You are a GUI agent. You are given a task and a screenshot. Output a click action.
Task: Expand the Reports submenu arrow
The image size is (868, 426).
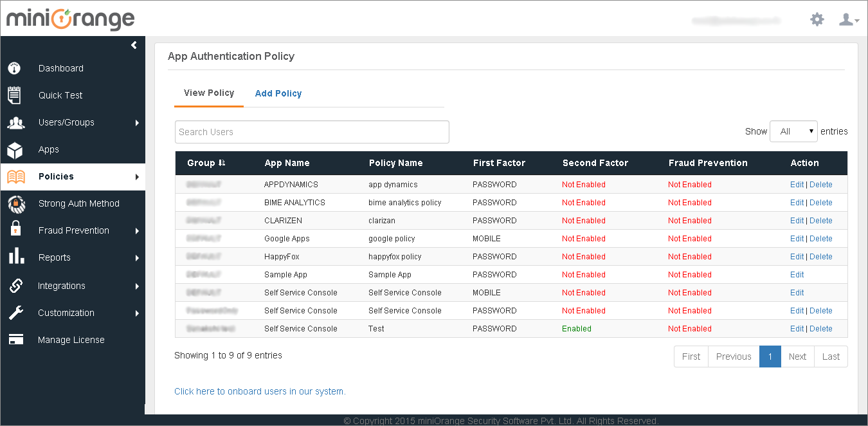pyautogui.click(x=137, y=258)
